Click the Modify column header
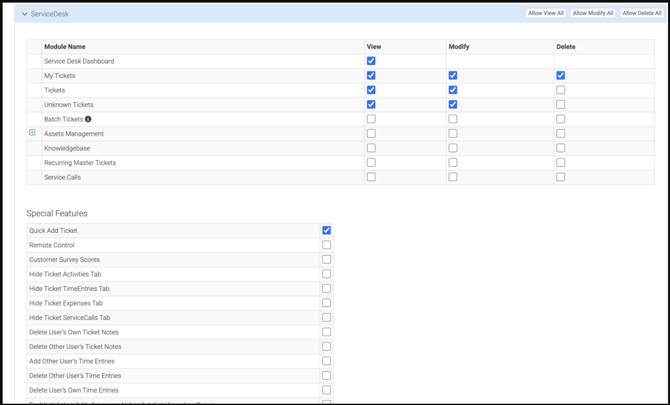This screenshot has height=405, width=670. pos(459,47)
